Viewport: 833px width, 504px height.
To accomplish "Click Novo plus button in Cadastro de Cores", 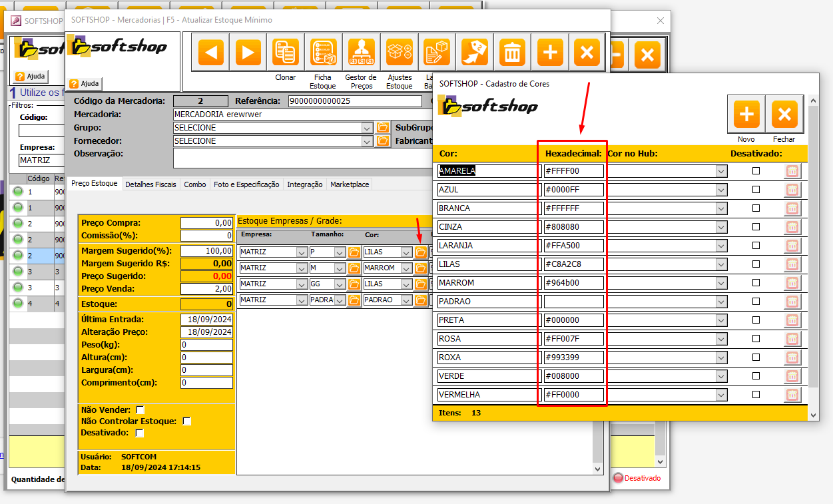I will 746,115.
